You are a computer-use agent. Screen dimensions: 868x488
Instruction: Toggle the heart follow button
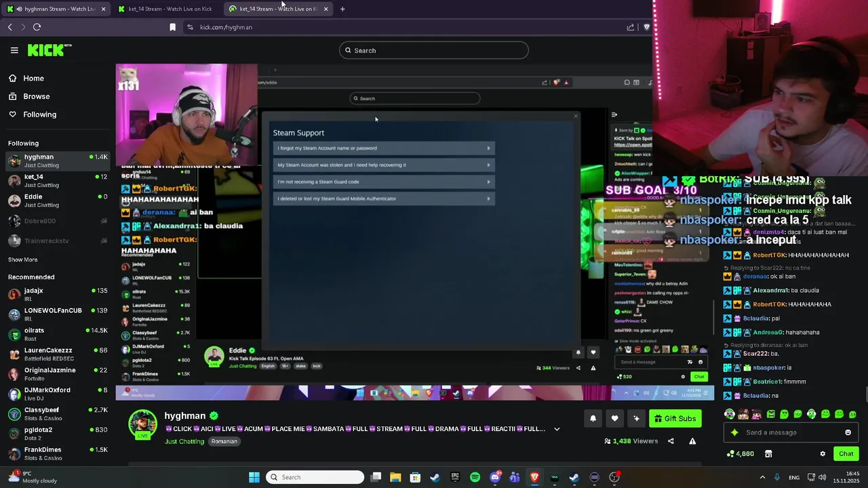coord(614,418)
